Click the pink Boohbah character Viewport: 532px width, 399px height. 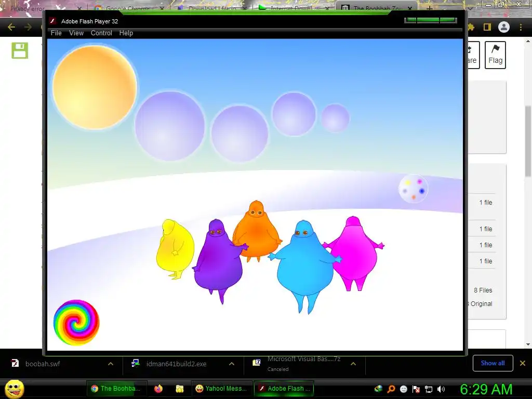[354, 254]
